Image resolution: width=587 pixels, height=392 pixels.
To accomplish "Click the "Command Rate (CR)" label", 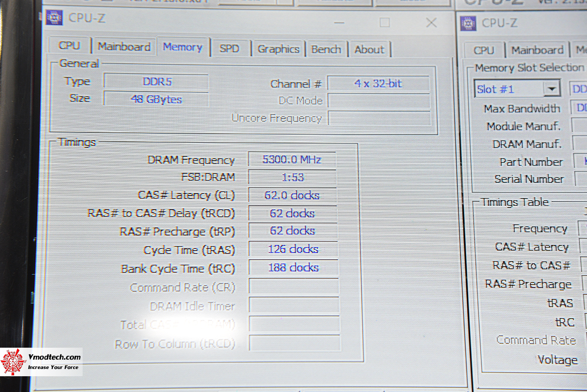I will click(183, 288).
